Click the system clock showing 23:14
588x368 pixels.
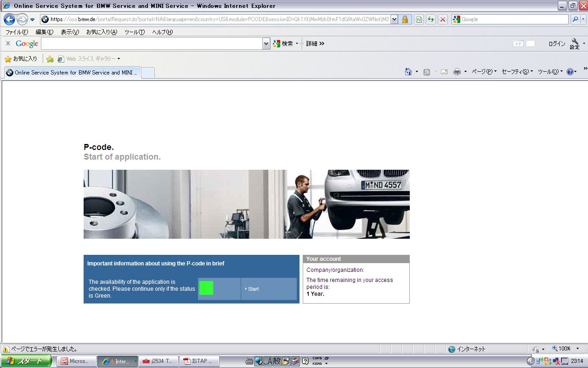[x=577, y=361]
